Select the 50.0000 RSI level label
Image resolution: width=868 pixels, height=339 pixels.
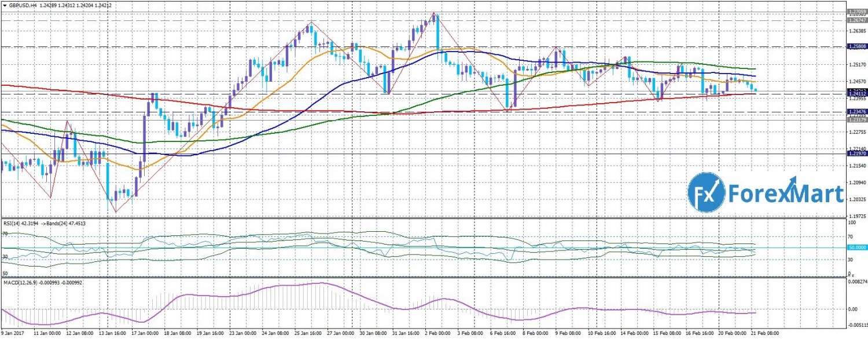[856, 247]
